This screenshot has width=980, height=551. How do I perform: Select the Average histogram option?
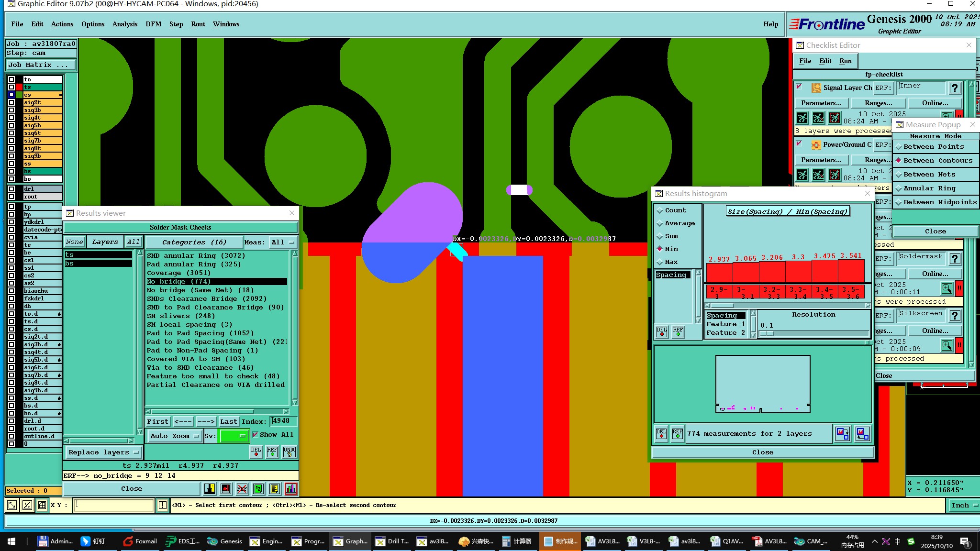coord(679,223)
